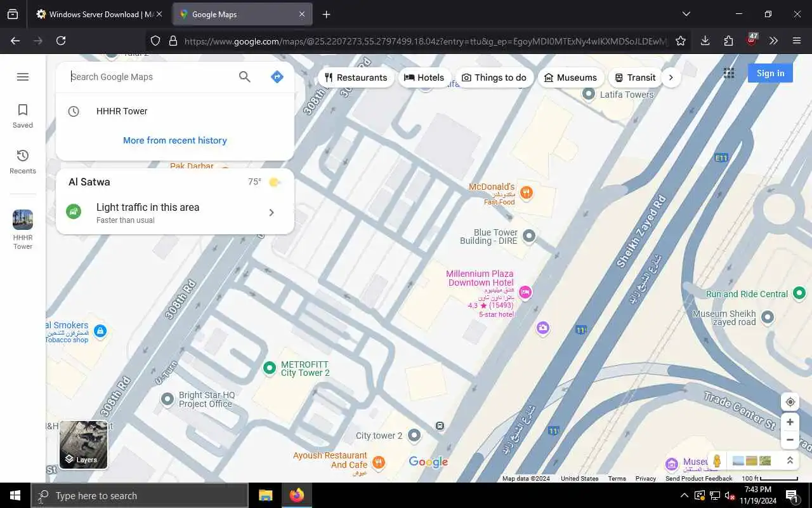Image resolution: width=812 pixels, height=508 pixels.
Task: Expand light traffic details chevron
Action: pyautogui.click(x=272, y=213)
